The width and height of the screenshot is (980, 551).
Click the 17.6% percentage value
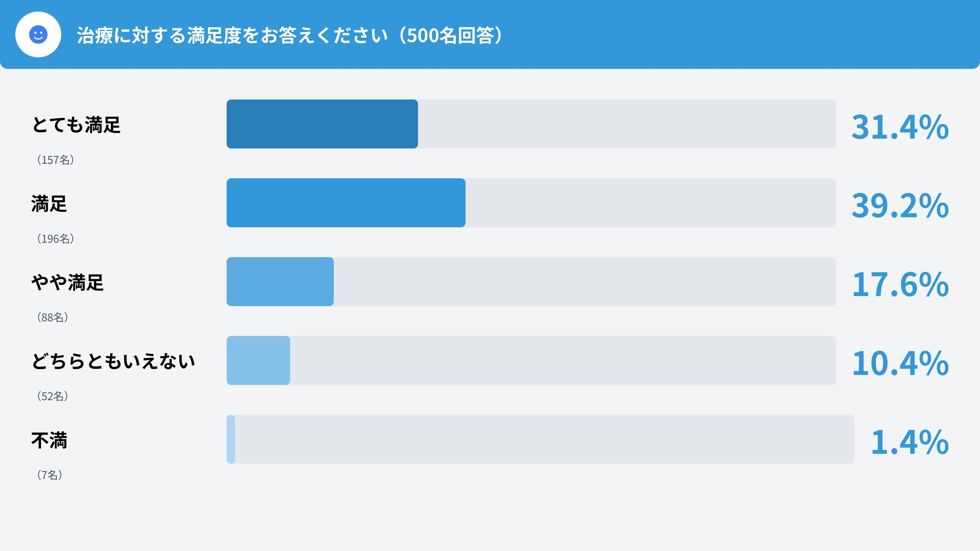tap(899, 285)
